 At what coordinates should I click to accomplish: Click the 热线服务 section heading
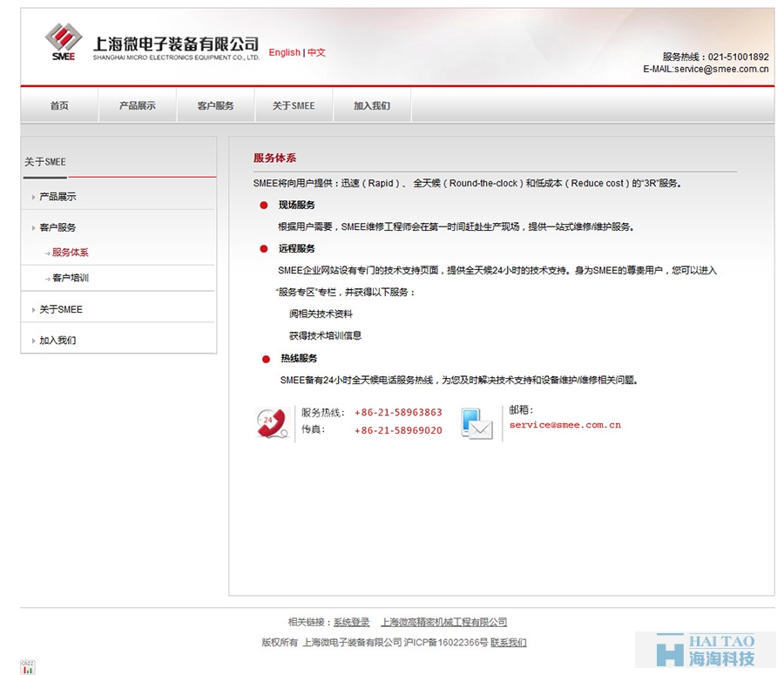click(x=299, y=359)
